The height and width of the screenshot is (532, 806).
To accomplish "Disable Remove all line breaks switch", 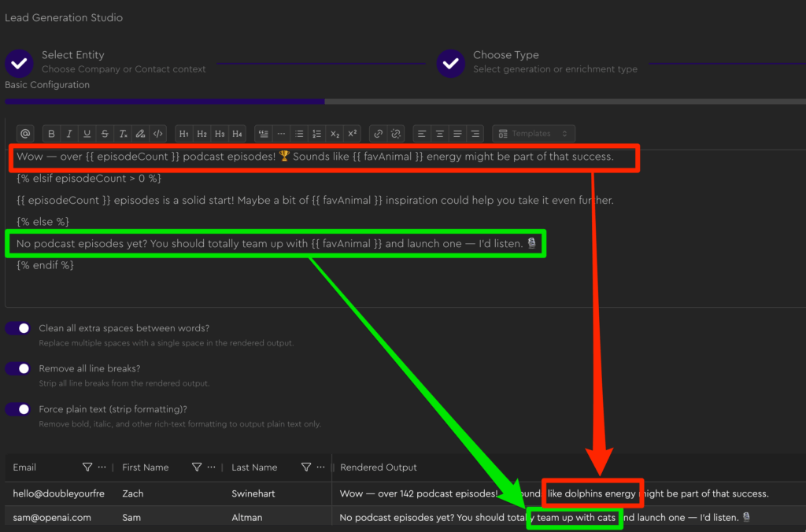I will pyautogui.click(x=19, y=368).
